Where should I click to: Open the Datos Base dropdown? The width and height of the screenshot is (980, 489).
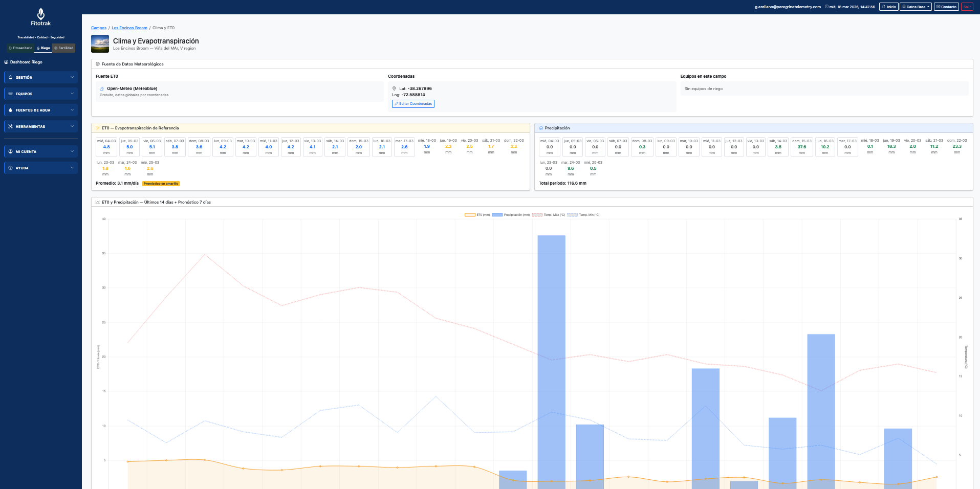916,7
